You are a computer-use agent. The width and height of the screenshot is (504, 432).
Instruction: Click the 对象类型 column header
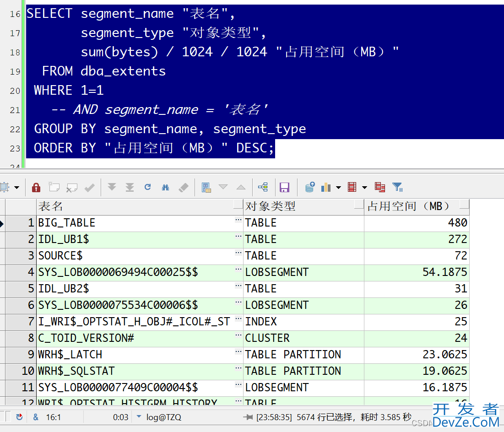point(304,206)
